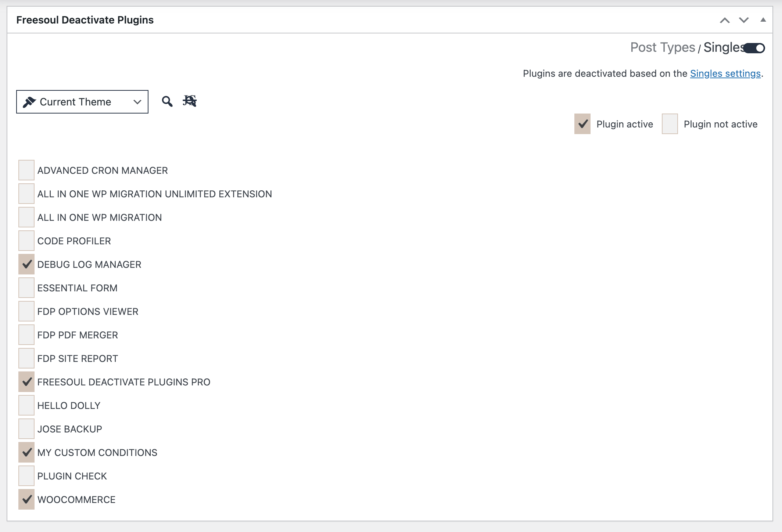
Task: Uncheck MY CUSTOM CONDITIONS
Action: 26,452
